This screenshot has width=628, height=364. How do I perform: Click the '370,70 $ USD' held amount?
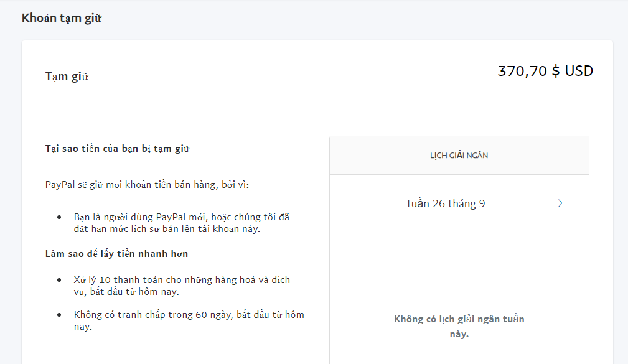click(x=545, y=71)
